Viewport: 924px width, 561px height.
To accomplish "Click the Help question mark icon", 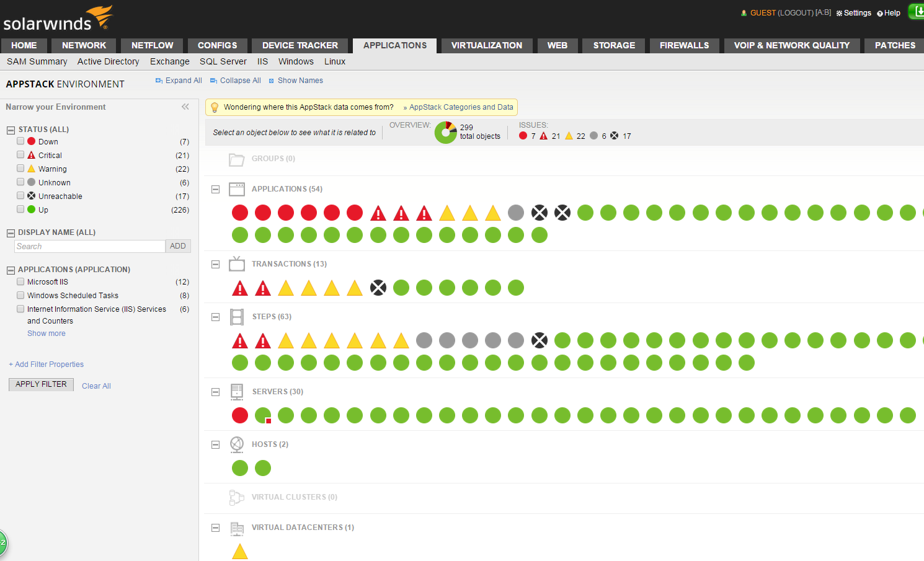I will pyautogui.click(x=880, y=13).
